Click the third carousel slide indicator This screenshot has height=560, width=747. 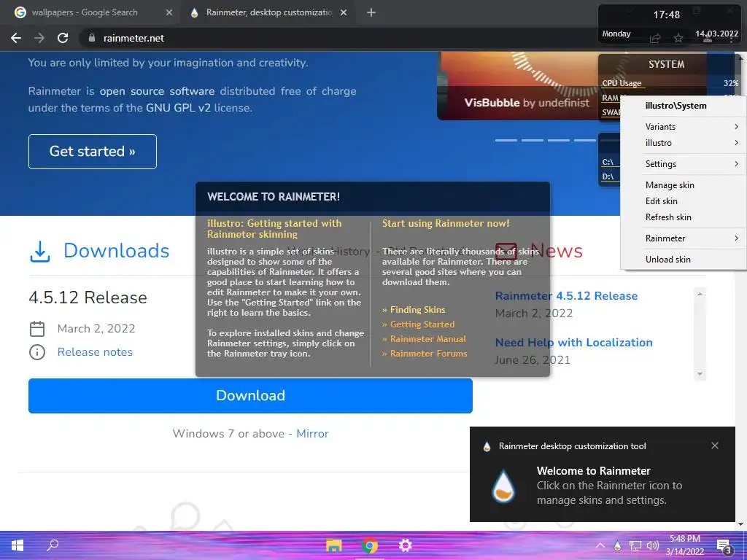click(x=558, y=140)
